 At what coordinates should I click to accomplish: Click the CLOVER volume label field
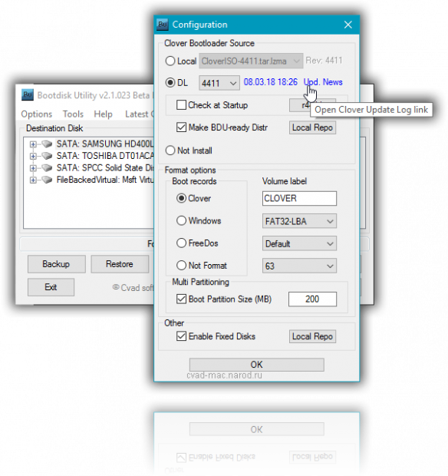coord(299,198)
